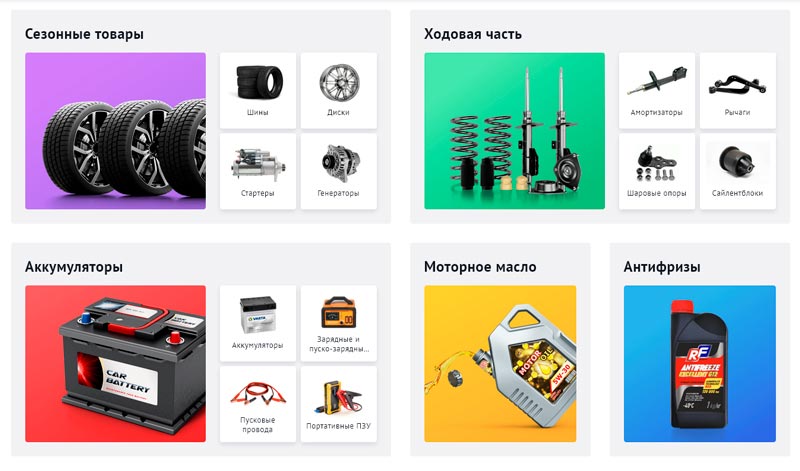800x471 pixels.
Task: Open the blue antifreeze bottle banner
Action: 699,364
